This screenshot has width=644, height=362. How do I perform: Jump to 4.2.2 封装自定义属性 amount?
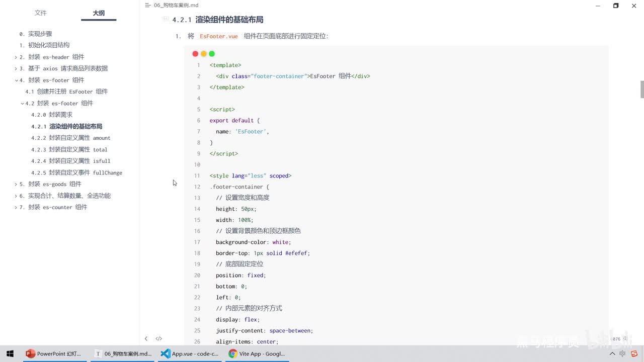[71, 138]
